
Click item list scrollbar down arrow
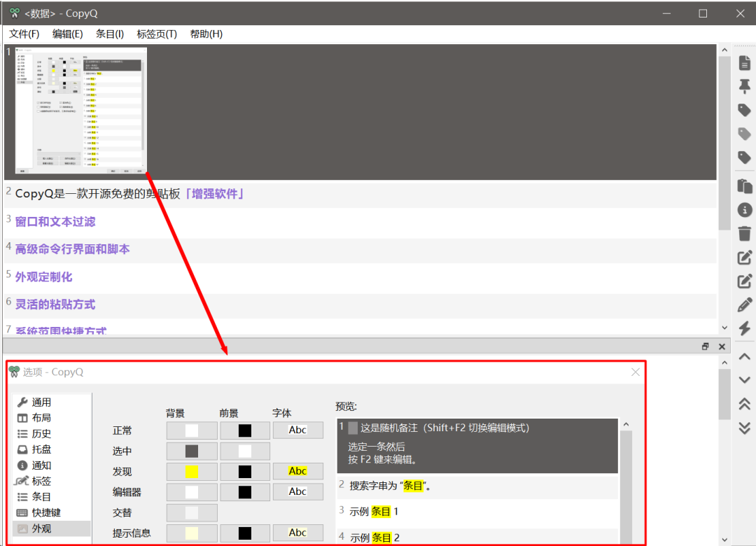pyautogui.click(x=724, y=328)
